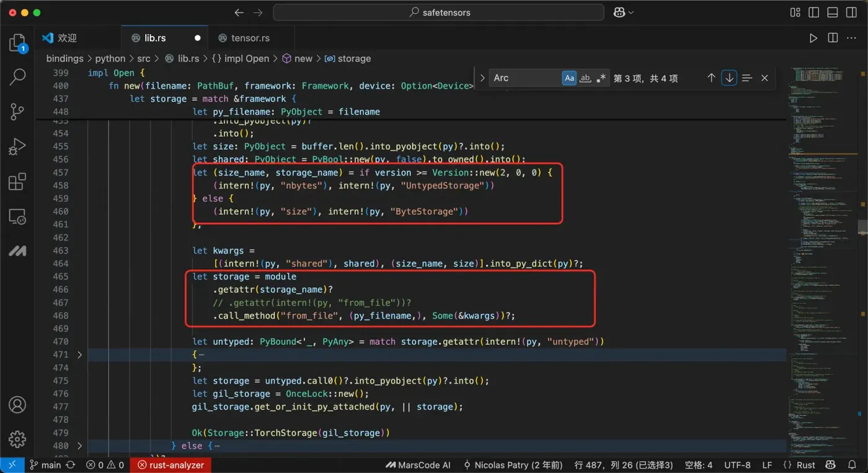This screenshot has height=473, width=868.
Task: Run the file with the play icon
Action: (x=813, y=38)
